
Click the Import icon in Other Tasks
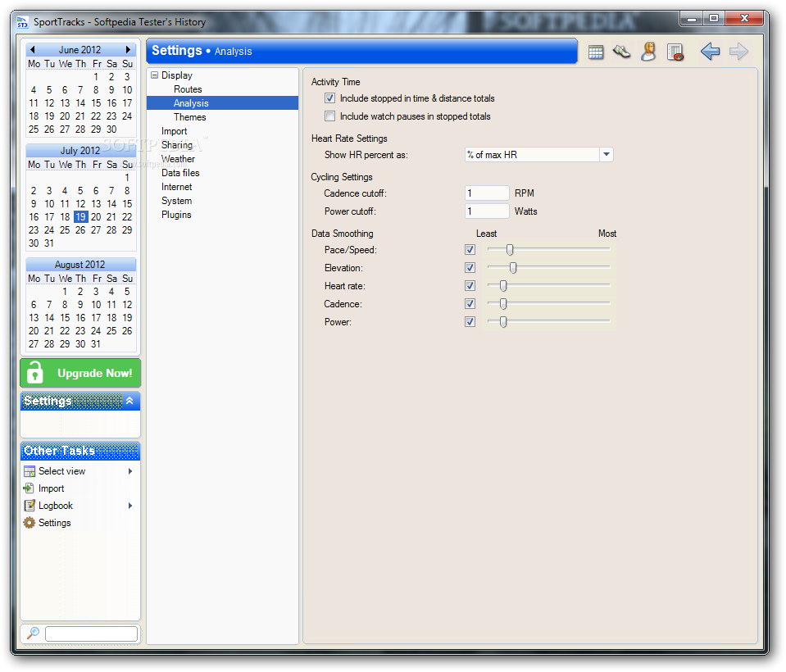[29, 488]
